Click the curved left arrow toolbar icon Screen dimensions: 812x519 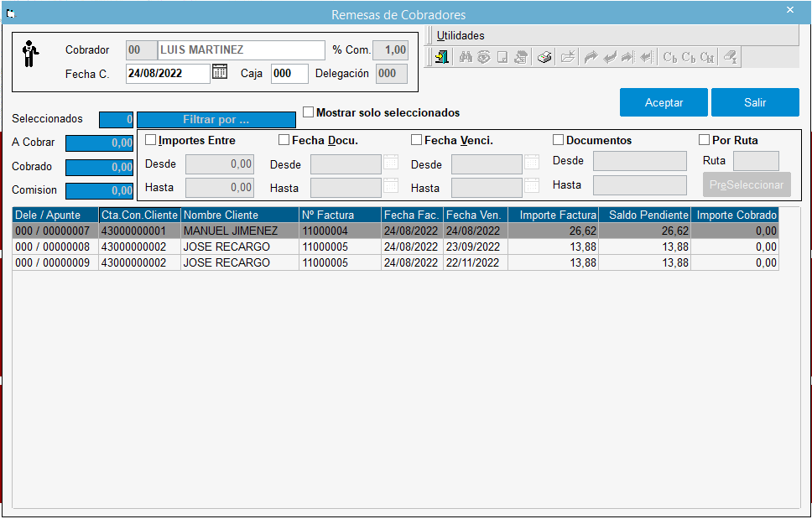610,57
